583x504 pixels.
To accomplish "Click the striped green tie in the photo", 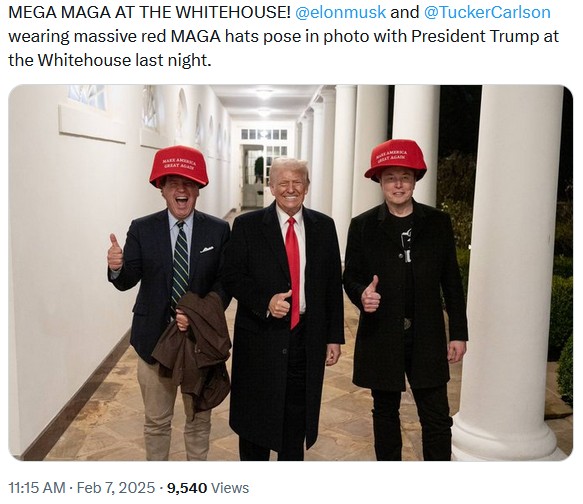I will (x=180, y=263).
